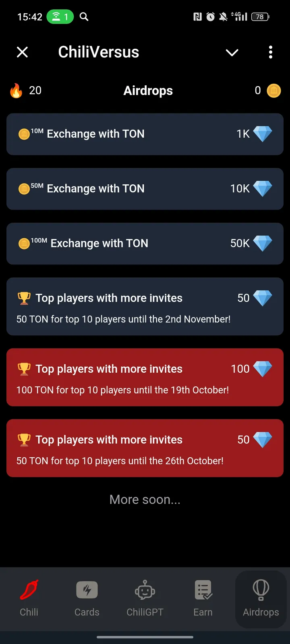Select the Airdrops balloon tab
Image resolution: width=290 pixels, height=644 pixels.
[x=261, y=598]
